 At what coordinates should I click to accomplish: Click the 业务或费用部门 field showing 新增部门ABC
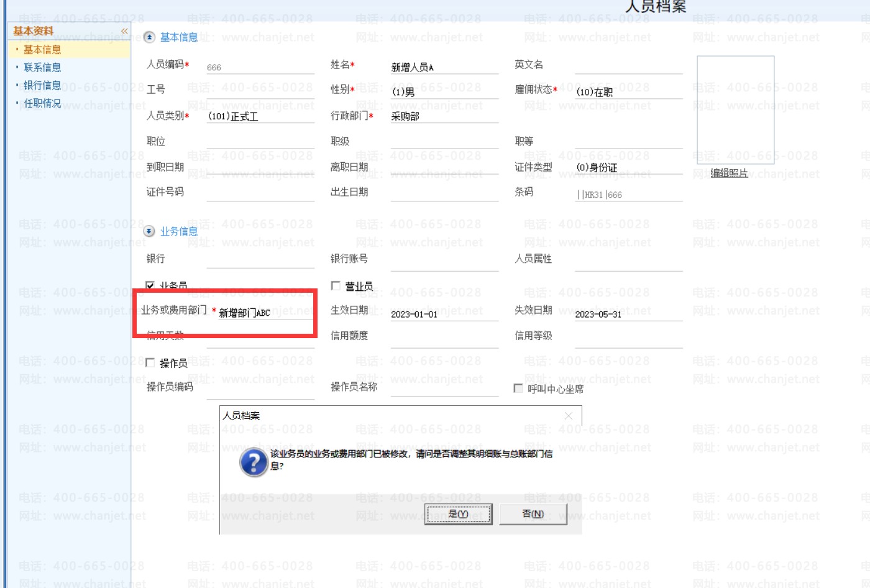point(266,313)
